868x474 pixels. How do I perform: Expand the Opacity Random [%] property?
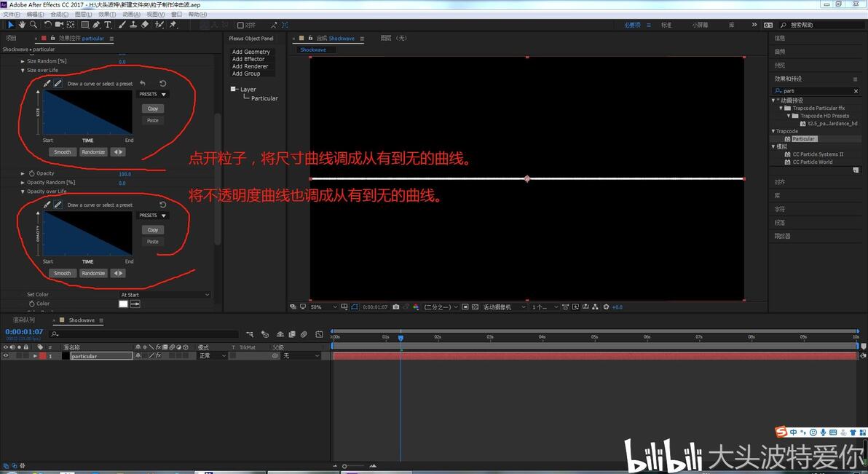point(23,182)
